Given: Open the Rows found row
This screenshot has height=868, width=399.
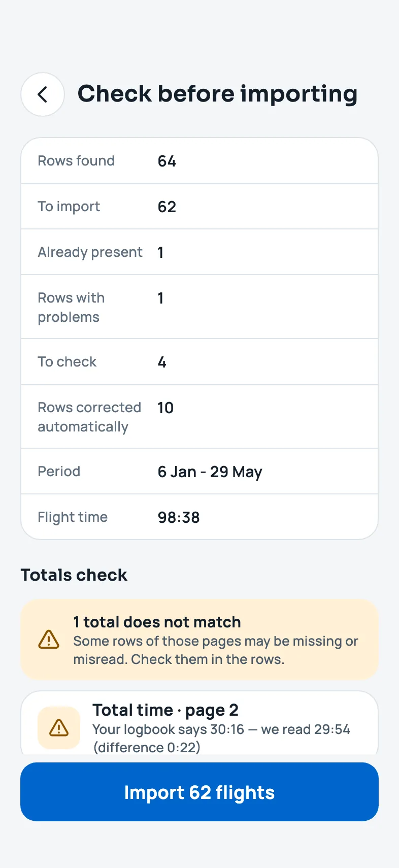Looking at the screenshot, I should (199, 161).
